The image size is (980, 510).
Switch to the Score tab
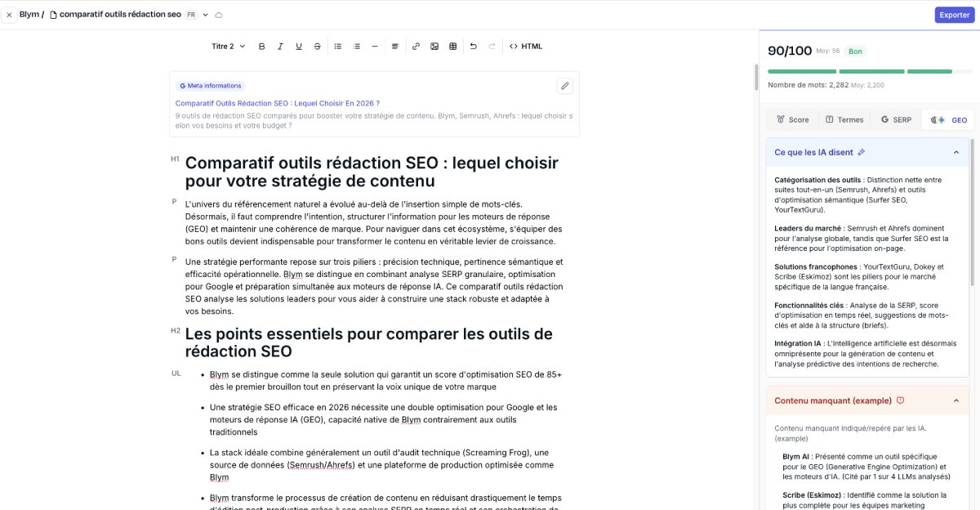tap(792, 119)
